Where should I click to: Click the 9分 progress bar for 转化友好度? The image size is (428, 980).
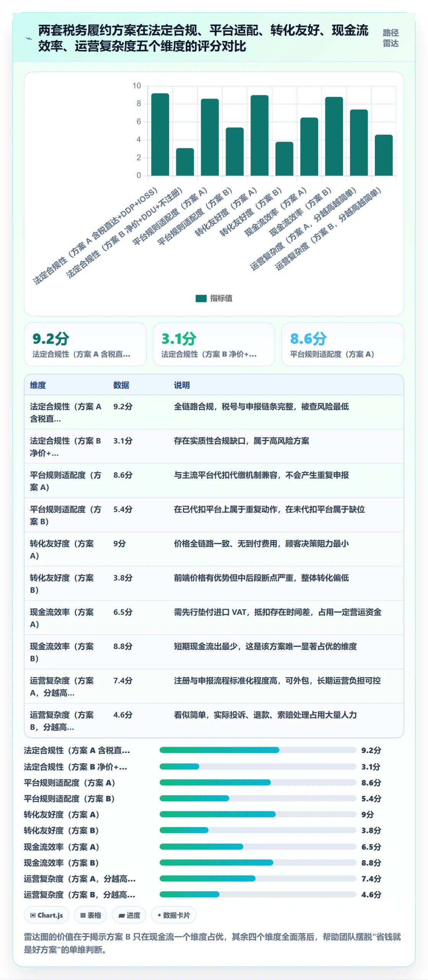coord(258,814)
